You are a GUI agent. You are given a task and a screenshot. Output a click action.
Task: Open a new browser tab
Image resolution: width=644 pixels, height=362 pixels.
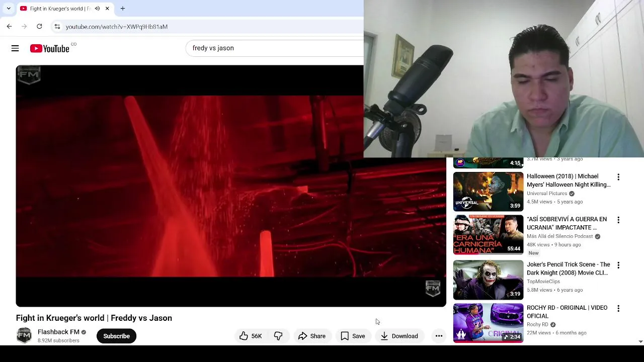[x=122, y=9]
